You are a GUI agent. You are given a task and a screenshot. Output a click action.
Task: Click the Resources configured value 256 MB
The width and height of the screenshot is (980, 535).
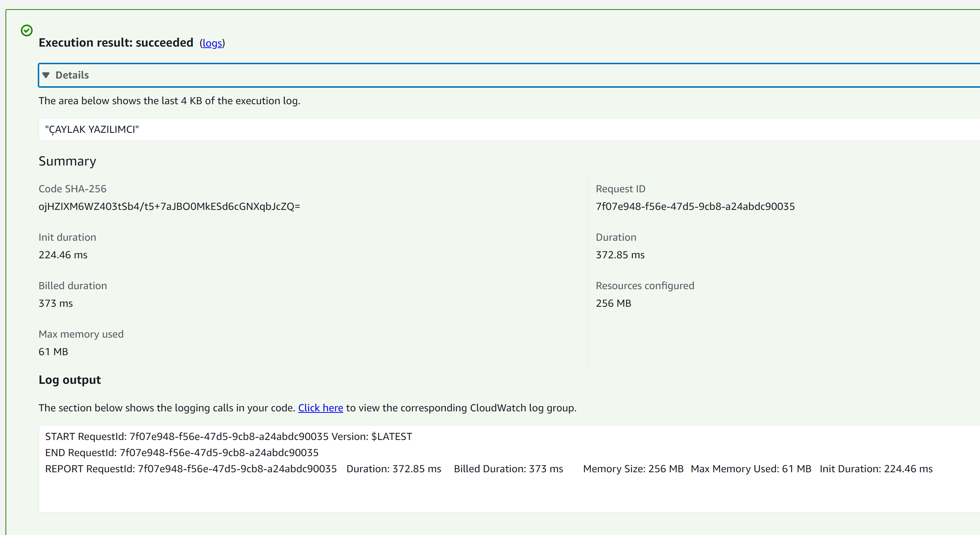coord(613,303)
